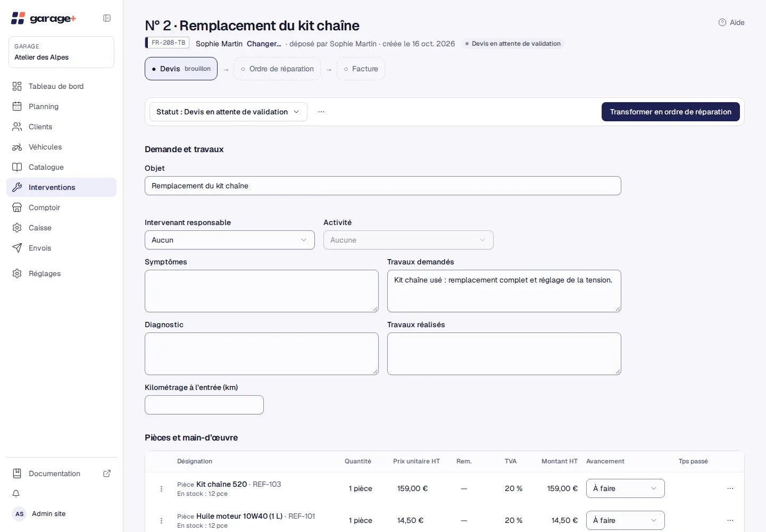Open the Planning calendar icon
The width and height of the screenshot is (766, 532).
17,106
